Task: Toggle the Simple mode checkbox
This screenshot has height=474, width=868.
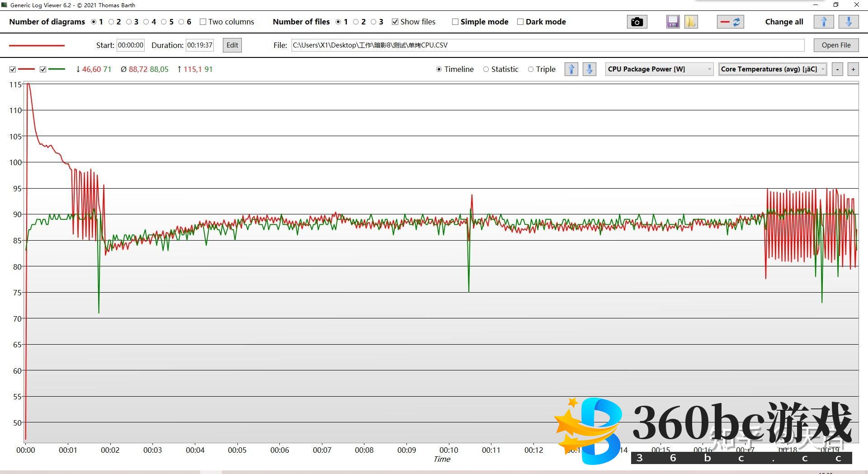Action: [x=455, y=22]
